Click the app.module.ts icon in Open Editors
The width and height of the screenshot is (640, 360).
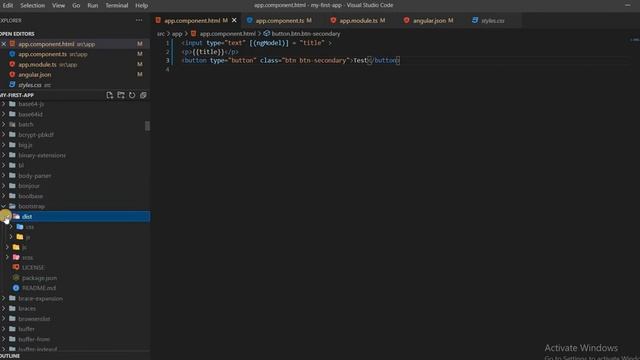point(12,64)
